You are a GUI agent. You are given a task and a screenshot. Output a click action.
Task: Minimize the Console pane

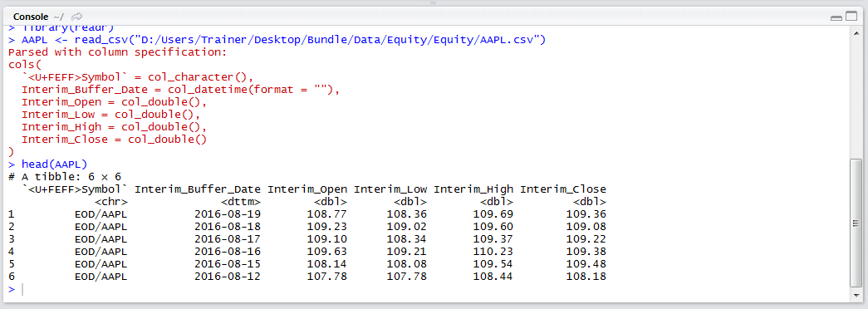pyautogui.click(x=836, y=17)
